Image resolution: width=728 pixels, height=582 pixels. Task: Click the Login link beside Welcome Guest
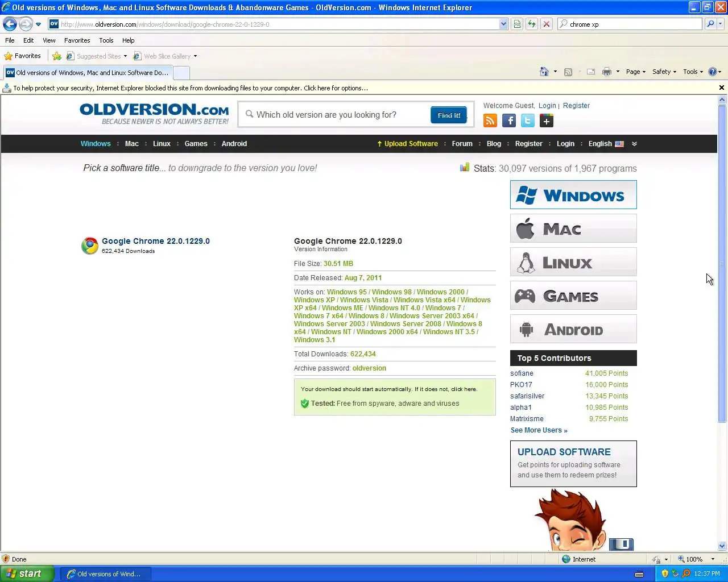click(x=547, y=106)
